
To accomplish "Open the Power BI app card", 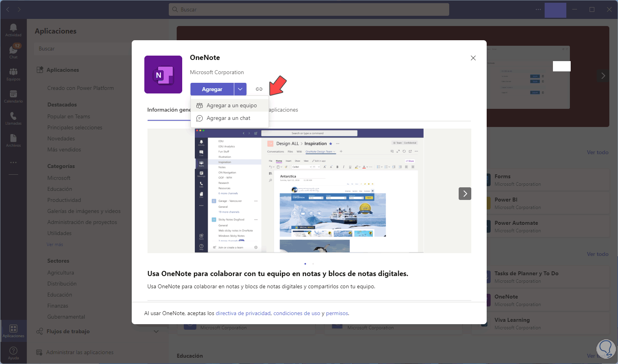I will (548, 203).
